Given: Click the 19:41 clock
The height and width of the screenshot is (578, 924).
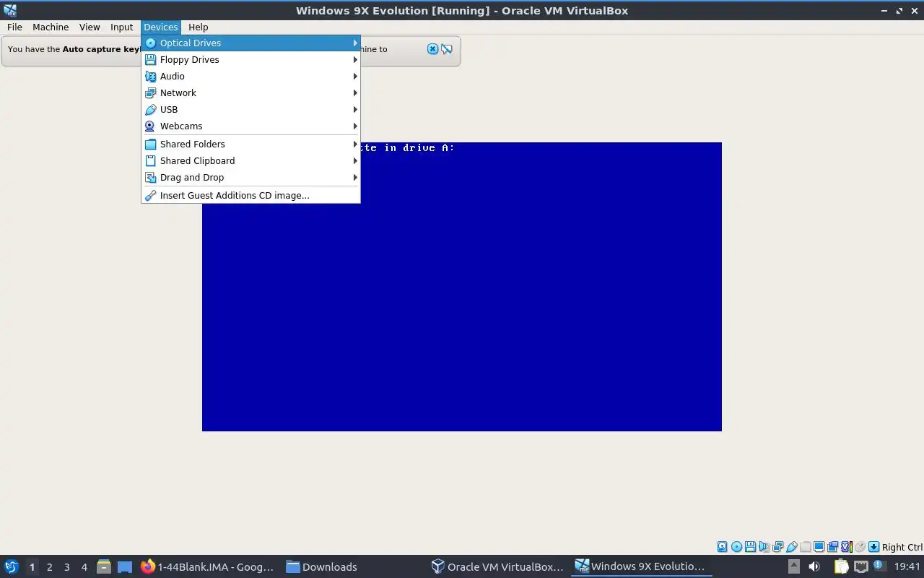Looking at the screenshot, I should coord(907,566).
